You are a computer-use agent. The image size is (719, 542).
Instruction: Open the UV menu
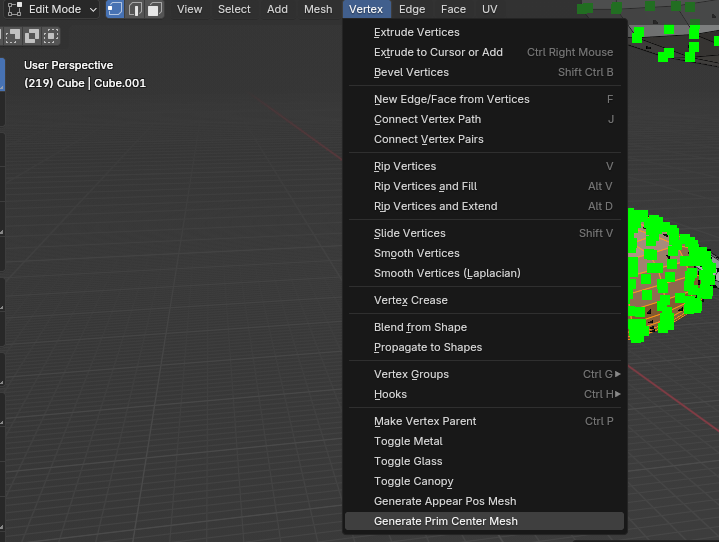pyautogui.click(x=489, y=9)
